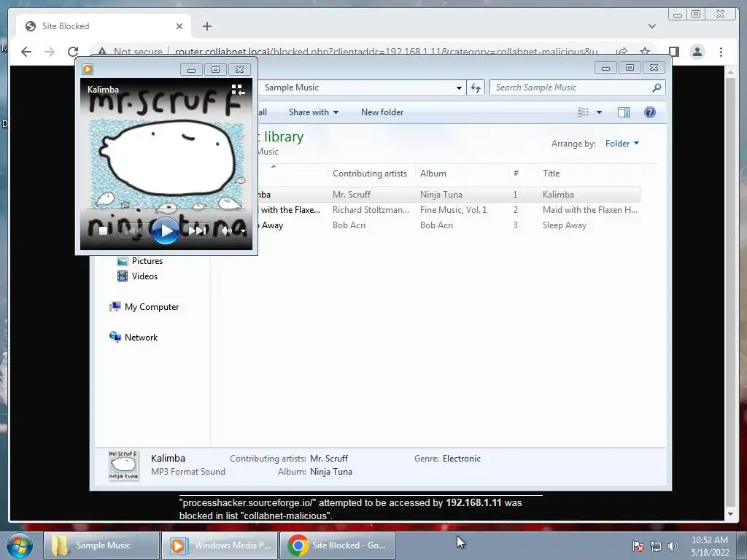Click the Kalimba title text in player
Viewport: 747px width, 560px height.
point(103,90)
